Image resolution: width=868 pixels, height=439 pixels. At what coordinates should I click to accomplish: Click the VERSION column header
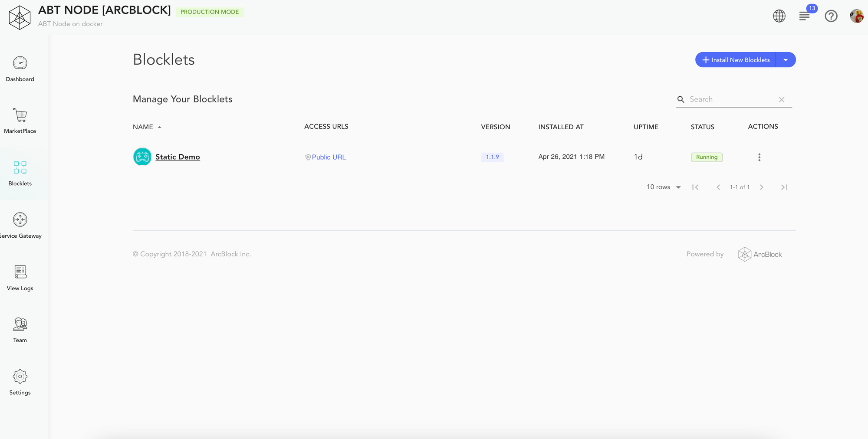pyautogui.click(x=496, y=127)
